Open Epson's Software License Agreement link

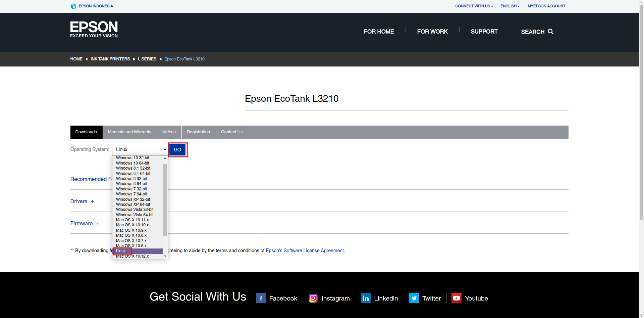pyautogui.click(x=305, y=251)
